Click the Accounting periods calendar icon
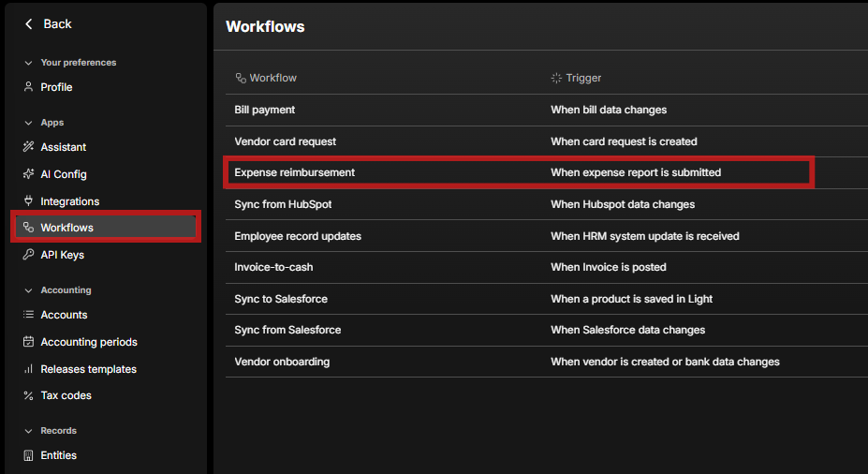Screen dimensions: 868x474 click(28, 342)
